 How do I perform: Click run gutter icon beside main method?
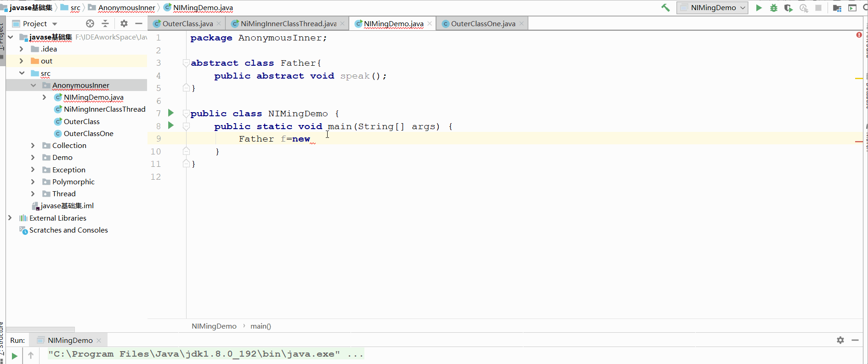[171, 125]
